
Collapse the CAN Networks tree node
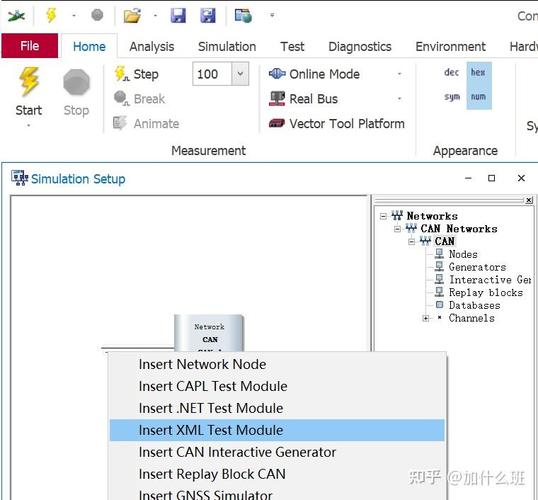coord(397,229)
